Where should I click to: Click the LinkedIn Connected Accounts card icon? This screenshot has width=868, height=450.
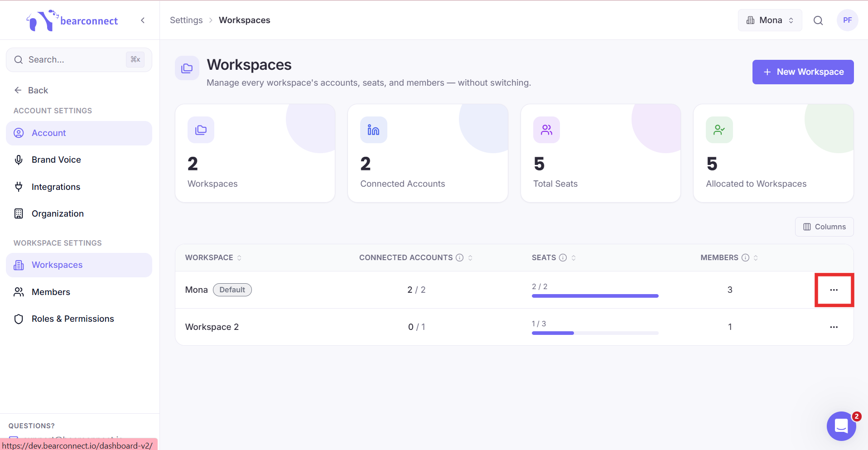(x=373, y=130)
